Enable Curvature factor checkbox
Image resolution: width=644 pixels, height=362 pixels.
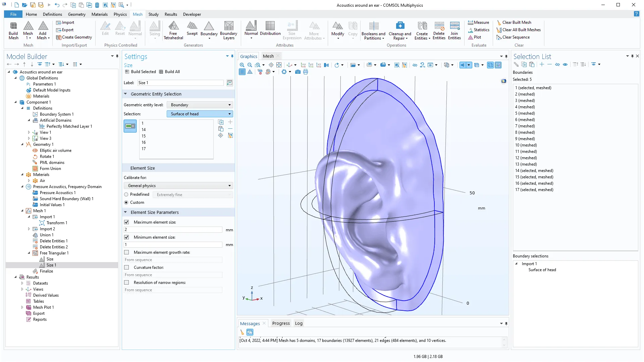tap(126, 267)
